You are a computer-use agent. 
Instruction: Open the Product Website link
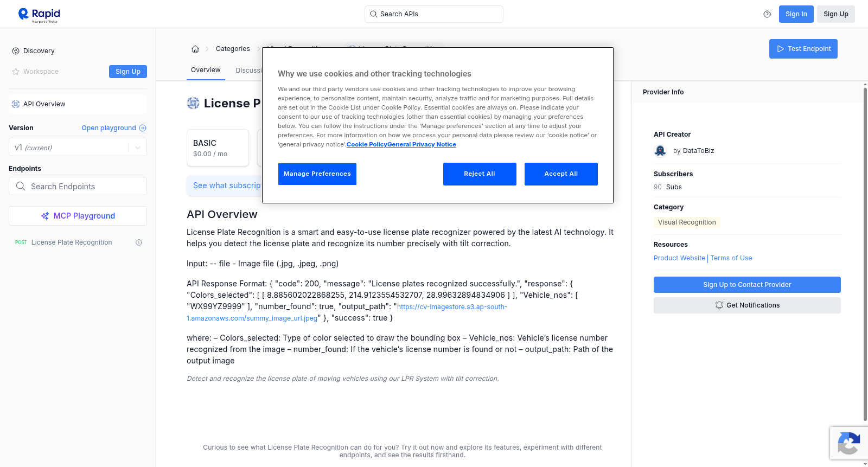pos(679,258)
